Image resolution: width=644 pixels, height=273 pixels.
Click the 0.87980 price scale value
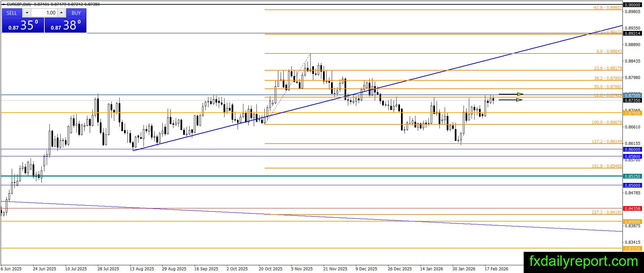pos(632,78)
